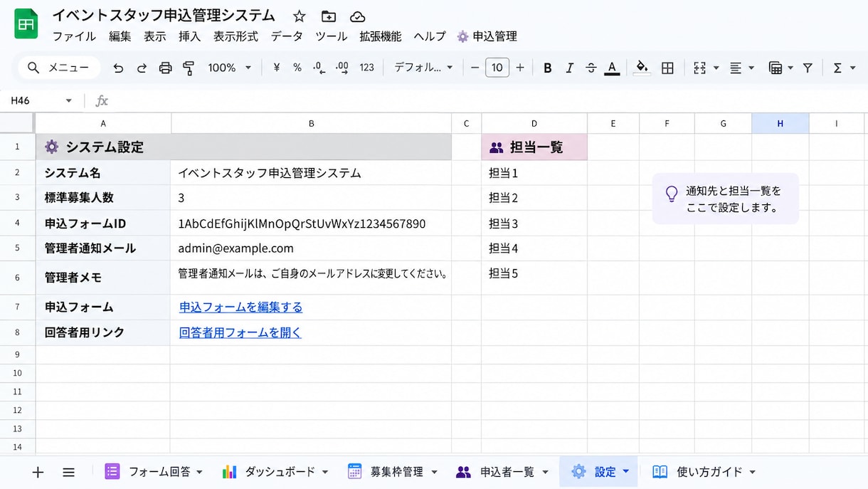868x489 pixels.
Task: Star this spreadsheet document
Action: point(300,16)
